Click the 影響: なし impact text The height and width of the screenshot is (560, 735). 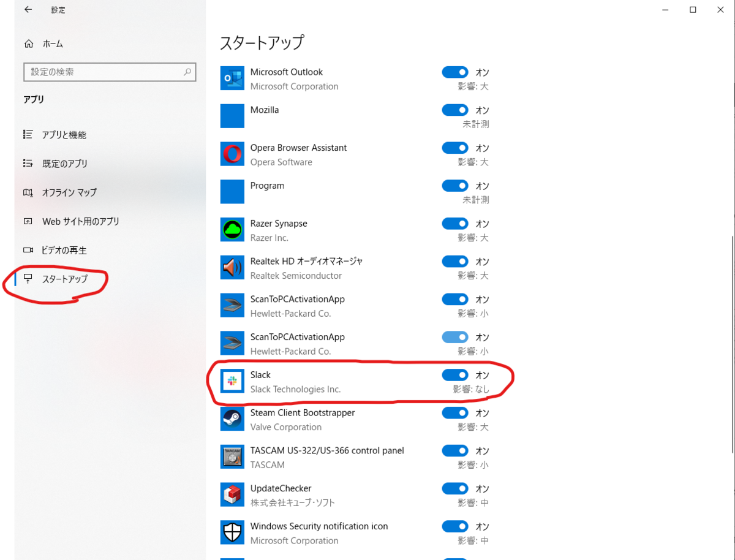click(471, 389)
